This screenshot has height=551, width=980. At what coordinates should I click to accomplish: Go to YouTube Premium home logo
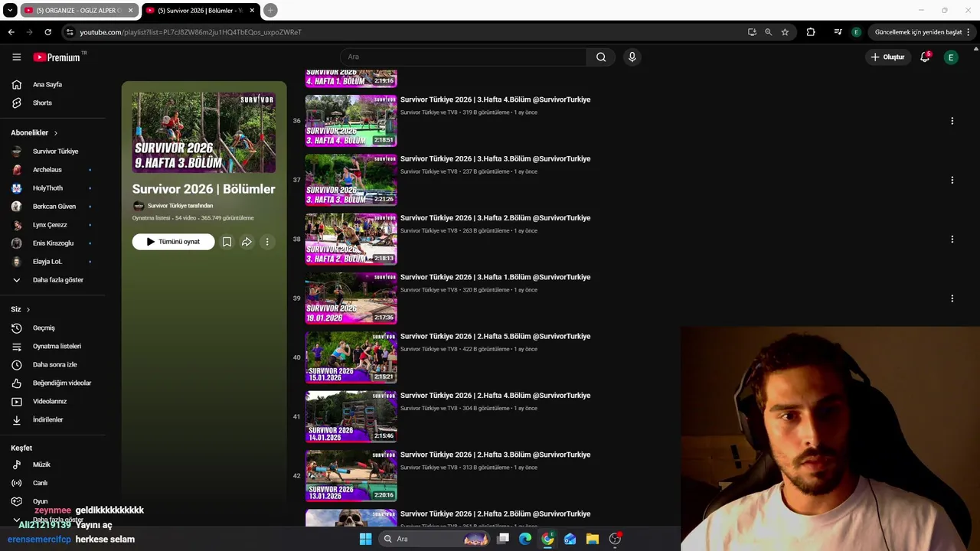click(x=57, y=57)
